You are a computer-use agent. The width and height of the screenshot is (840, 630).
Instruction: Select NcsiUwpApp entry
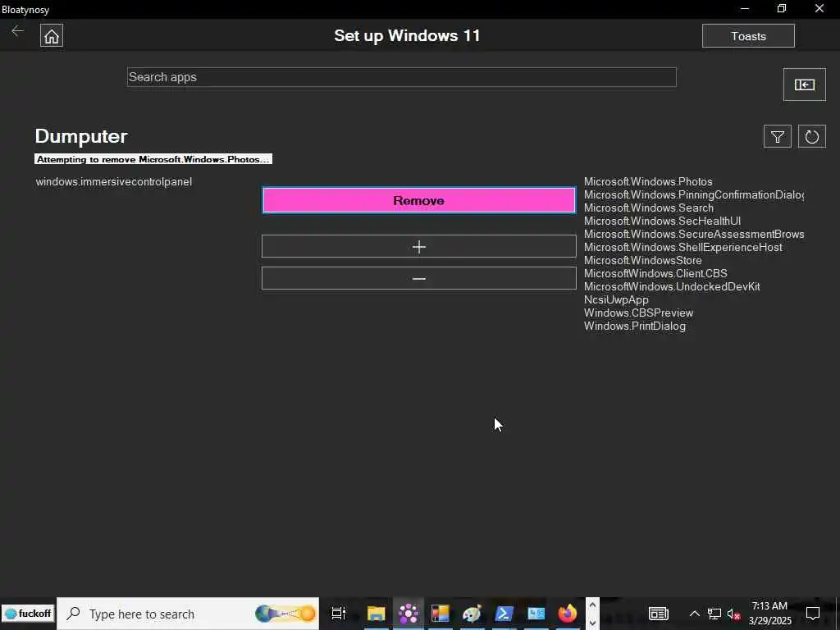(x=616, y=299)
